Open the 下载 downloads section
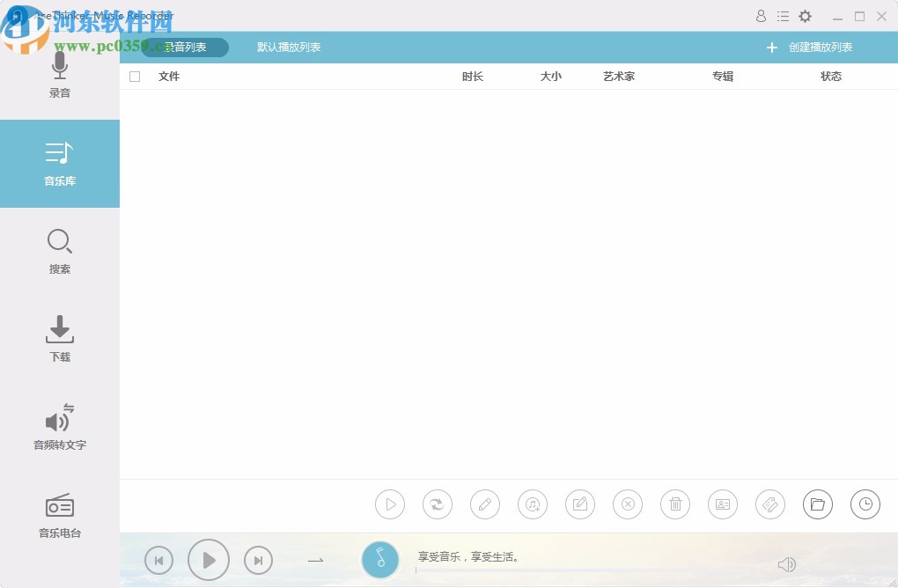The width and height of the screenshot is (898, 588). coord(59,339)
